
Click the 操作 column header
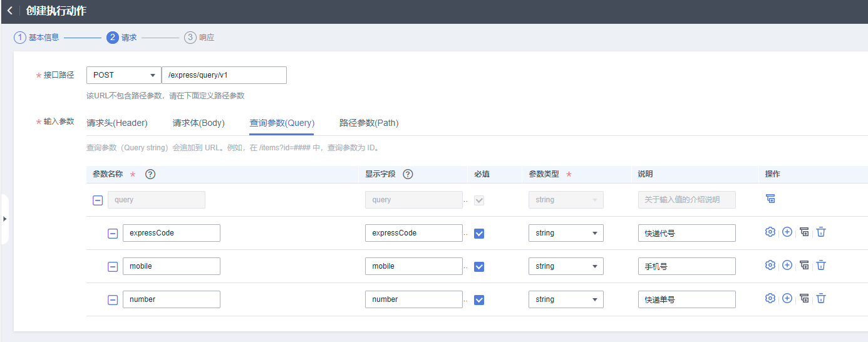pos(773,174)
